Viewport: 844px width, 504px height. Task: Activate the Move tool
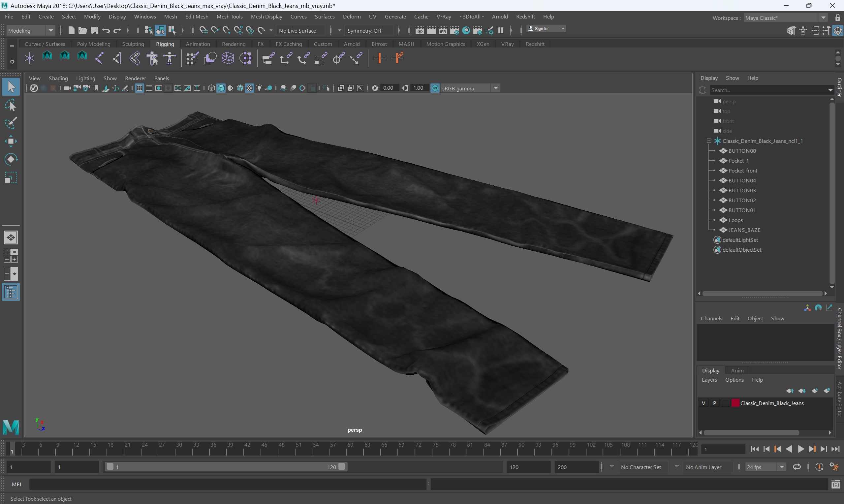[x=11, y=141]
